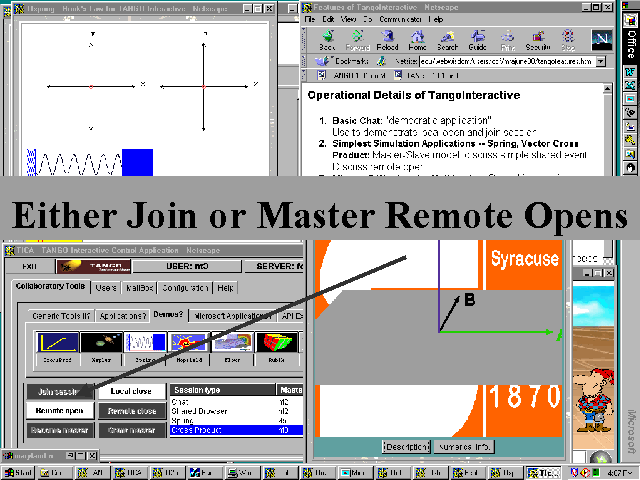Image resolution: width=640 pixels, height=480 pixels.
Task: Click the Exit button in TICA
Action: pyautogui.click(x=29, y=267)
